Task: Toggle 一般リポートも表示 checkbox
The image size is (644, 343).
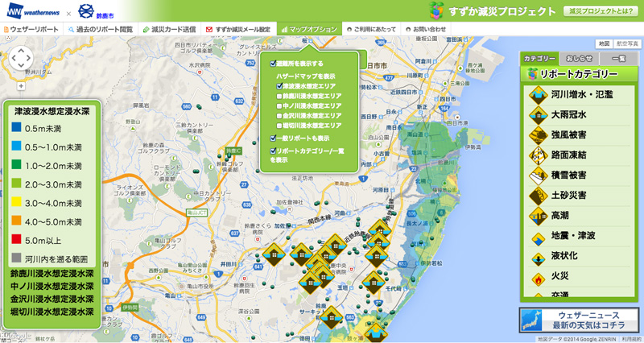Action: (x=273, y=138)
